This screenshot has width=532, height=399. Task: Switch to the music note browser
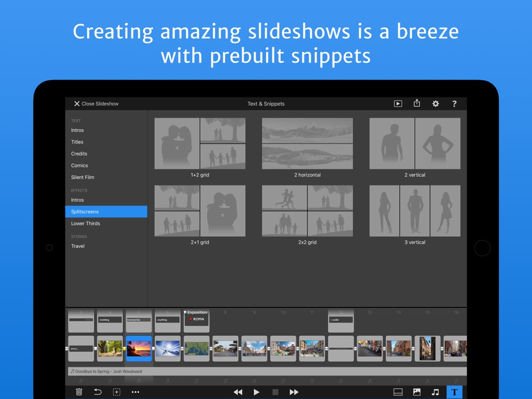pos(435,392)
